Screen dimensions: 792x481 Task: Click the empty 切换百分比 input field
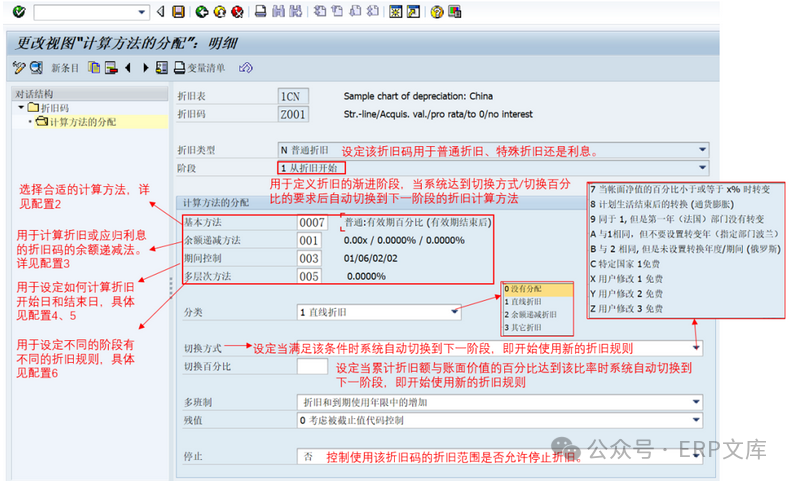click(x=312, y=367)
